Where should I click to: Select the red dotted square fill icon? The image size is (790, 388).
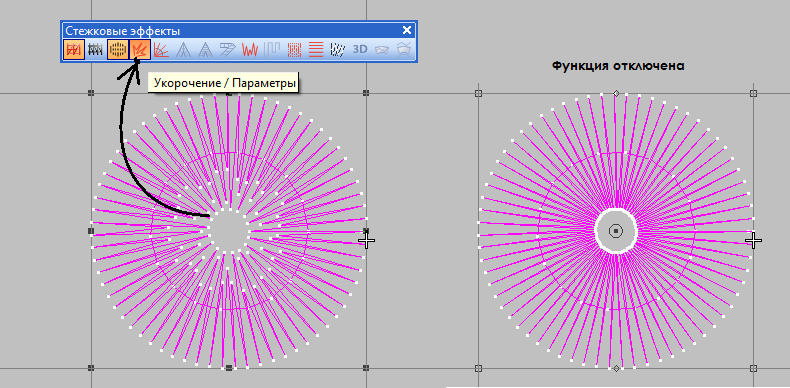click(x=294, y=49)
